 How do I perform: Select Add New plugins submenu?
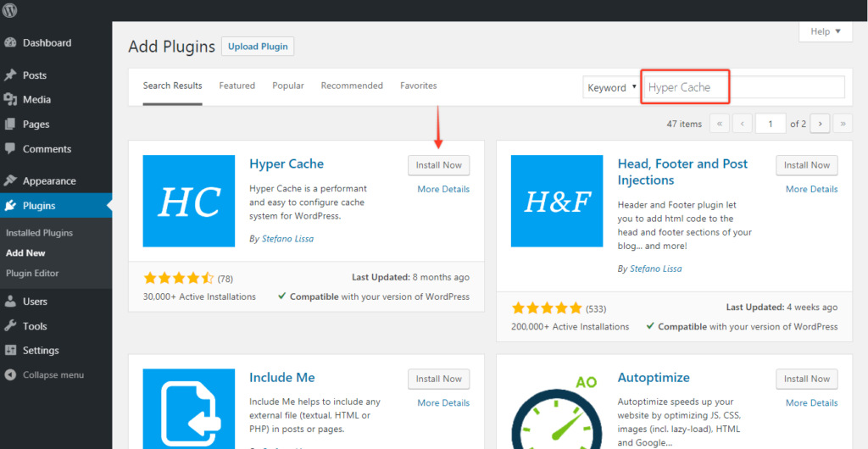tap(25, 252)
